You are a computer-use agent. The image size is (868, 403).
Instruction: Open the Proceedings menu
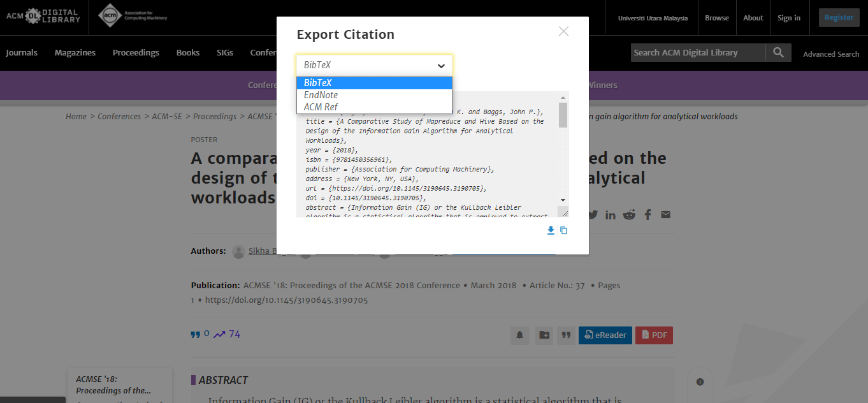[x=136, y=53]
